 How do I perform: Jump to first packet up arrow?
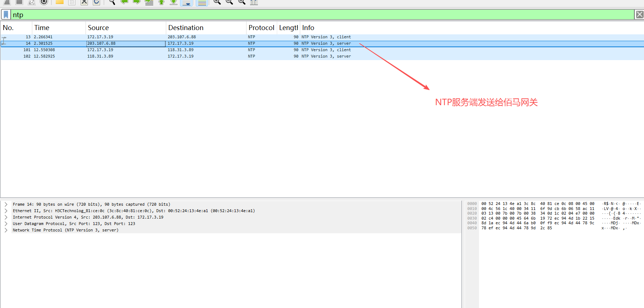click(161, 2)
